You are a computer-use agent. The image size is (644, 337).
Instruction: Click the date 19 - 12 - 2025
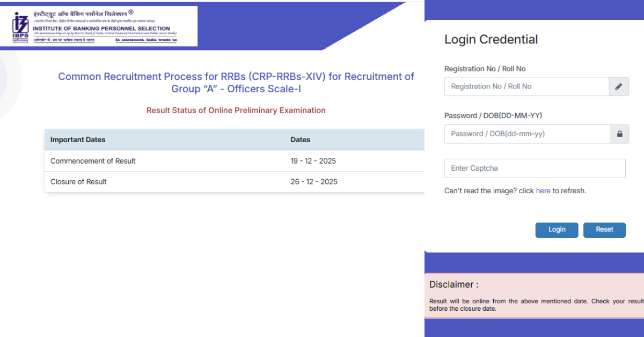click(x=314, y=160)
